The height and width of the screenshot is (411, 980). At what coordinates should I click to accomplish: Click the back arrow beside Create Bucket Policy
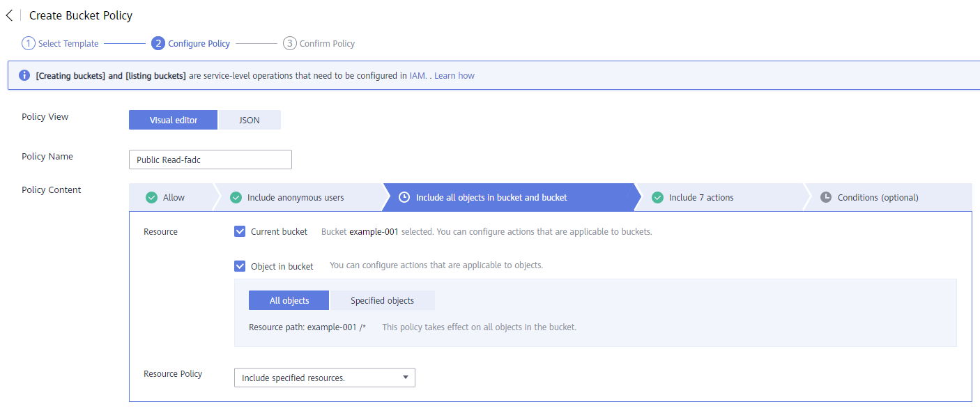coord(9,15)
